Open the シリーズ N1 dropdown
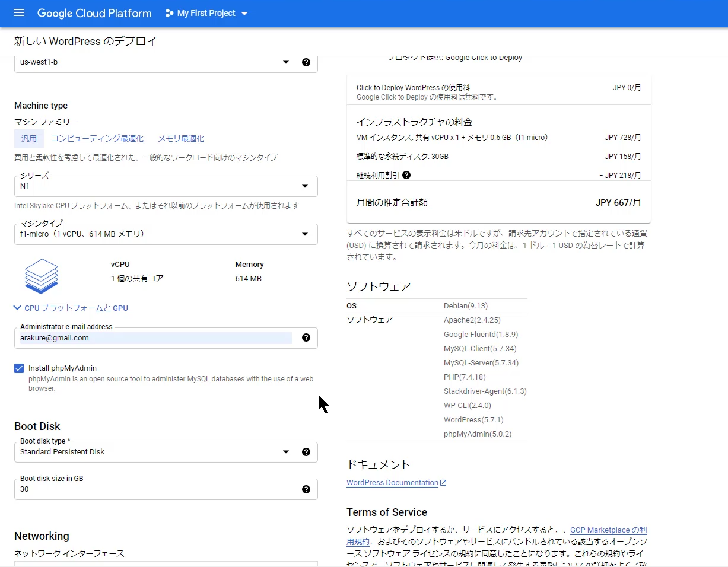 (304, 186)
